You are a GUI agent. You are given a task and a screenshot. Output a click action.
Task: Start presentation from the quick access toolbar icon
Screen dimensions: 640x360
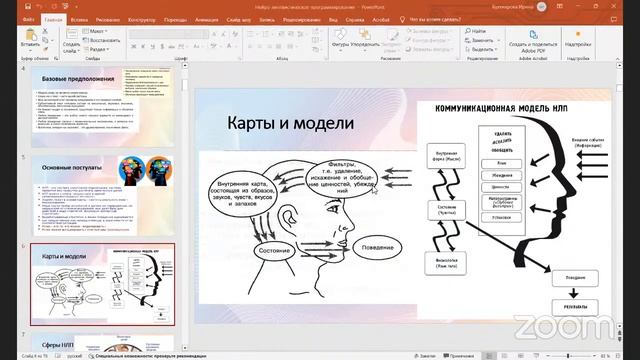66,7
